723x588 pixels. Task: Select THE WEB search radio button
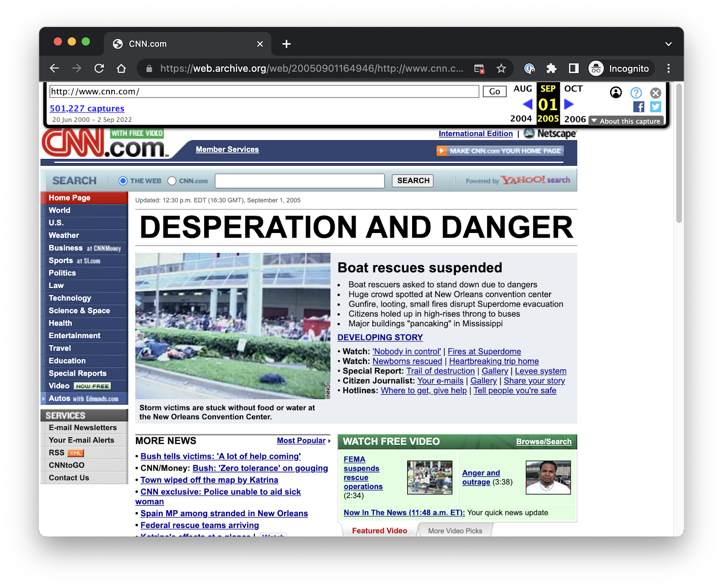point(123,181)
